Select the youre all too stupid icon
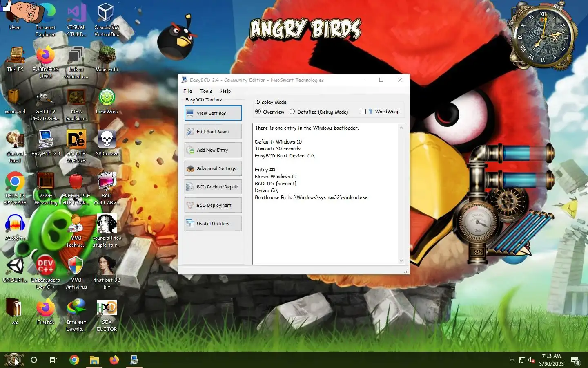This screenshot has height=368, width=588. pos(107,231)
